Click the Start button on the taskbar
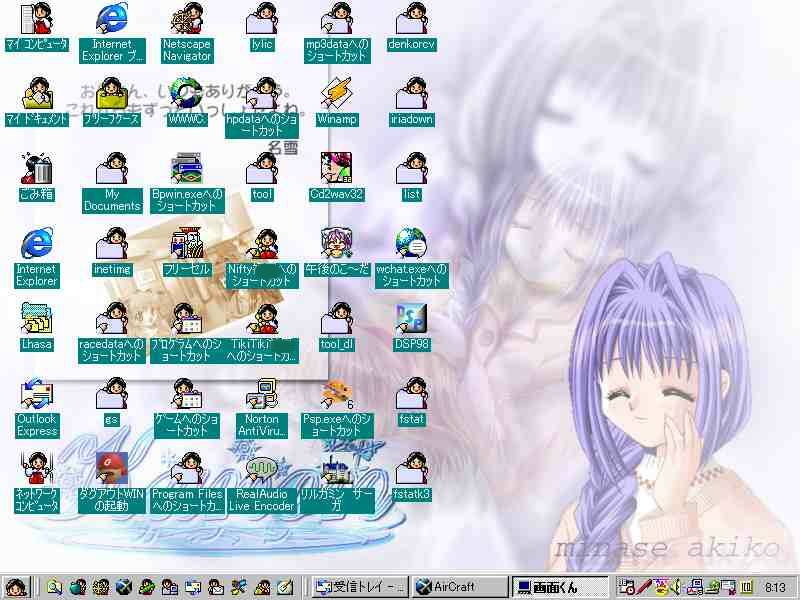The image size is (800, 600). tap(16, 587)
